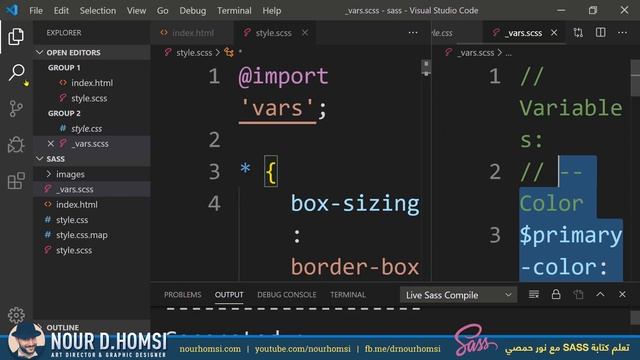Image resolution: width=640 pixels, height=360 pixels.
Task: Open more actions for right editor group
Action: [x=622, y=33]
